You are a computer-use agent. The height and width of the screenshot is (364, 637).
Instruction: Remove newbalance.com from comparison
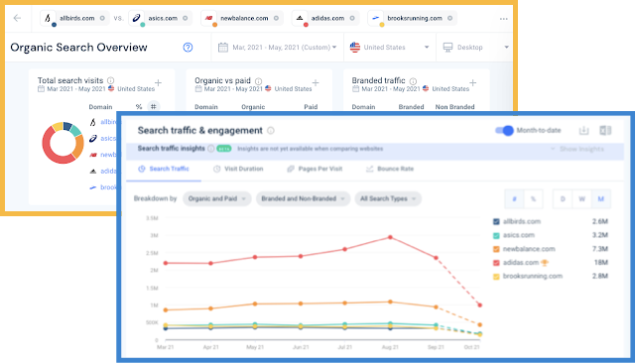pos(276,18)
